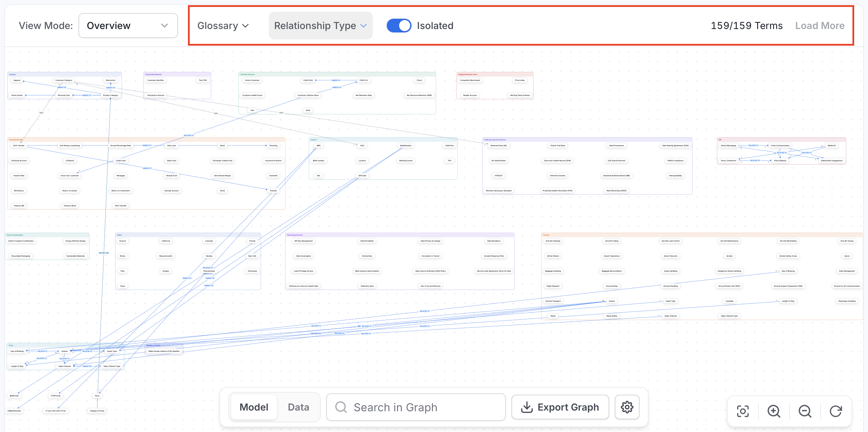Select the Transaction Amount node
This screenshot has width=868, height=432.
tap(155, 95)
